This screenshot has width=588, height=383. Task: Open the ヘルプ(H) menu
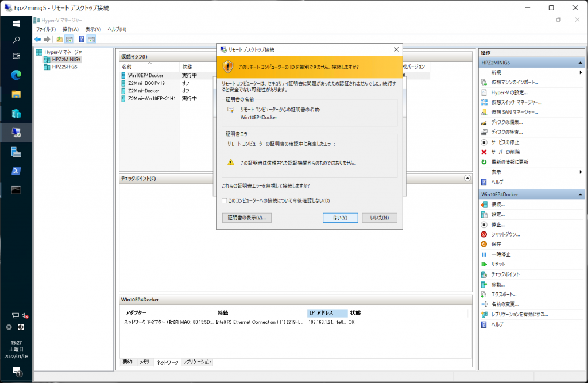(117, 29)
